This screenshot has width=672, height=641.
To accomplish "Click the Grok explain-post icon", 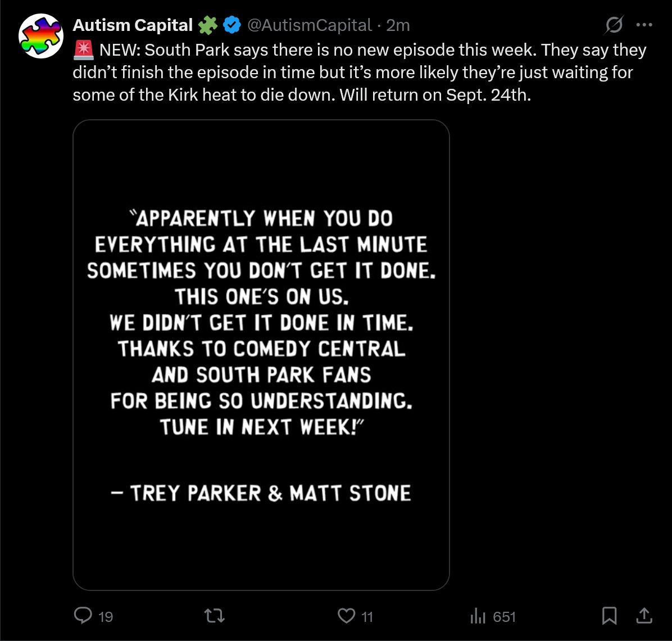I will (x=614, y=25).
